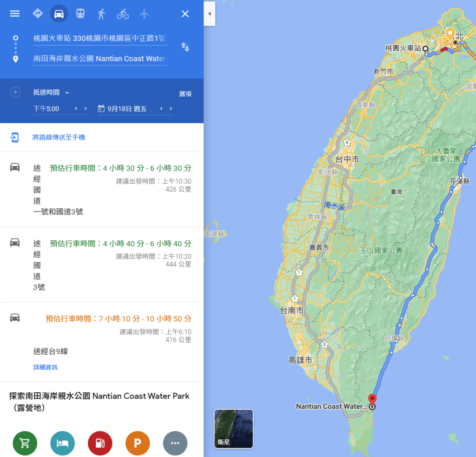The image size is (476, 457).
Task: Select the walking travel mode icon
Action: 101,13
